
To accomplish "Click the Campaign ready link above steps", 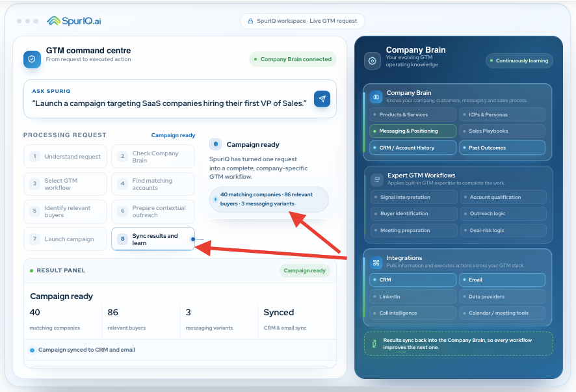I will [173, 135].
